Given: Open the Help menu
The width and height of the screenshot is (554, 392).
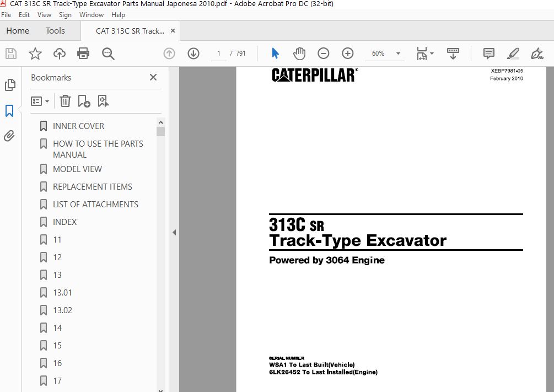Looking at the screenshot, I should (118, 15).
